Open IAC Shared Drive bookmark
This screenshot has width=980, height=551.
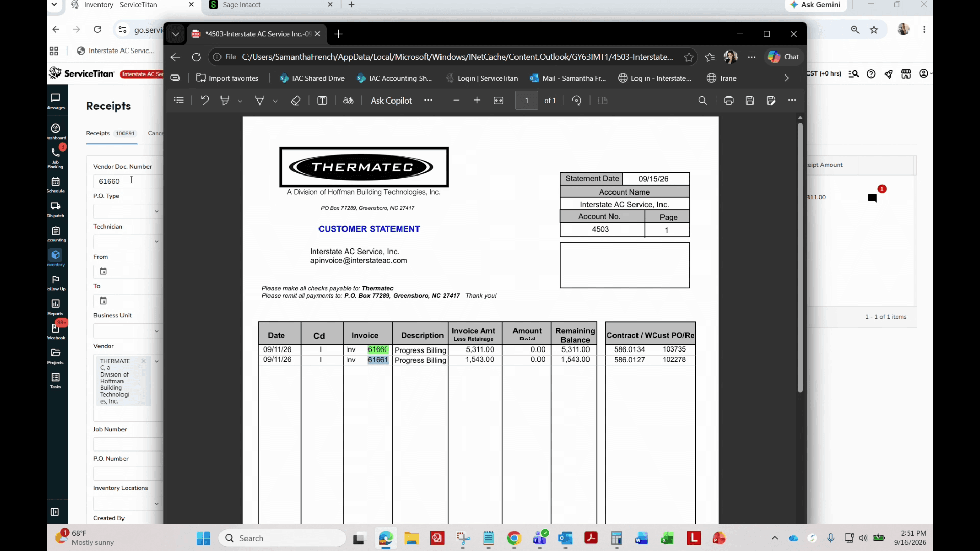312,78
